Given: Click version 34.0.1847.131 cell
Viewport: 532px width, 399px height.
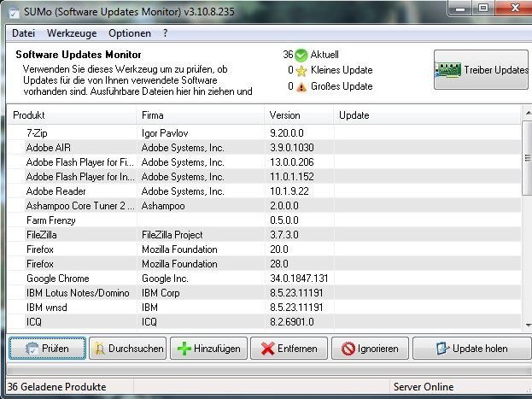Looking at the screenshot, I should (299, 279).
